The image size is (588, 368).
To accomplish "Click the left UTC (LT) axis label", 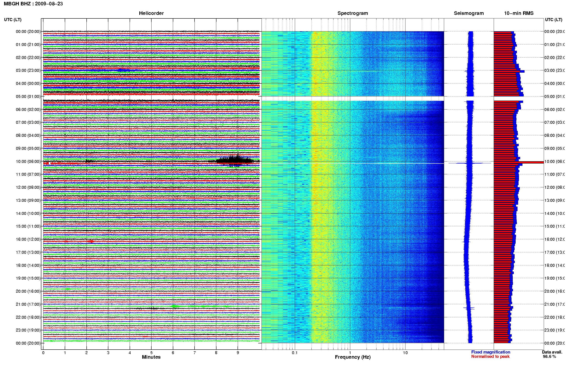I will coord(13,19).
